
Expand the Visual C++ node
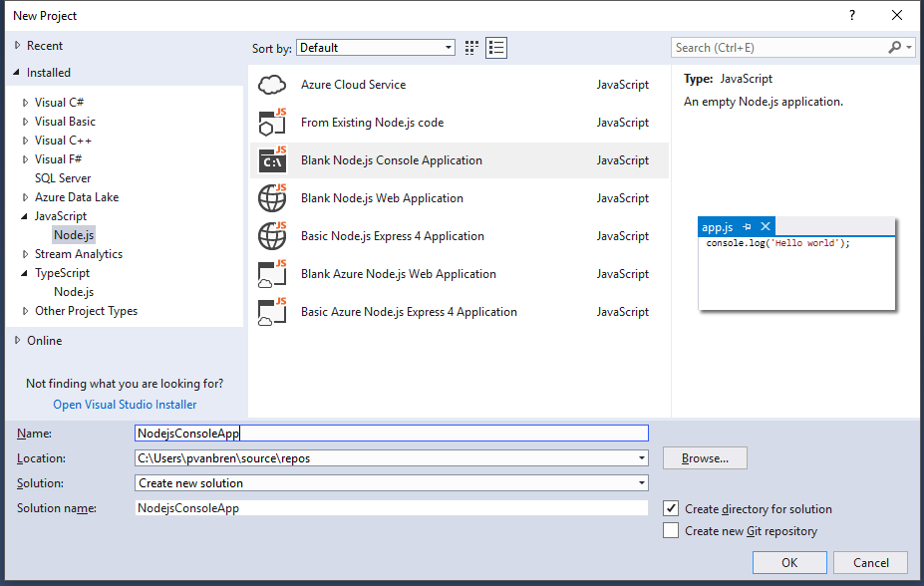tap(25, 141)
